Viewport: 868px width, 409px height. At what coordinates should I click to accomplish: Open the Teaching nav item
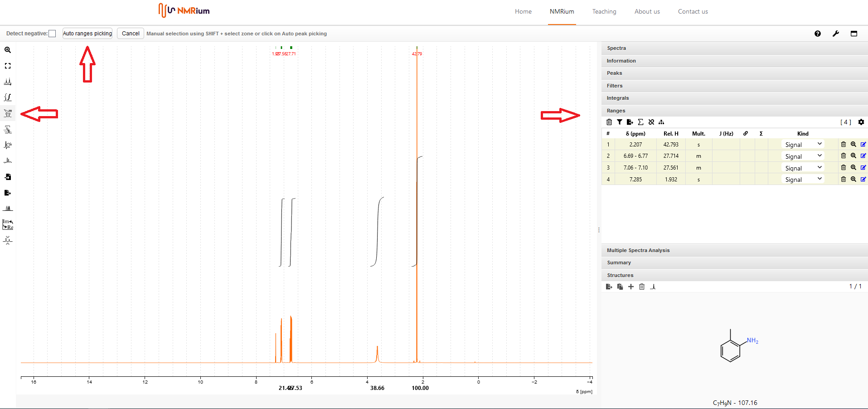(x=604, y=11)
